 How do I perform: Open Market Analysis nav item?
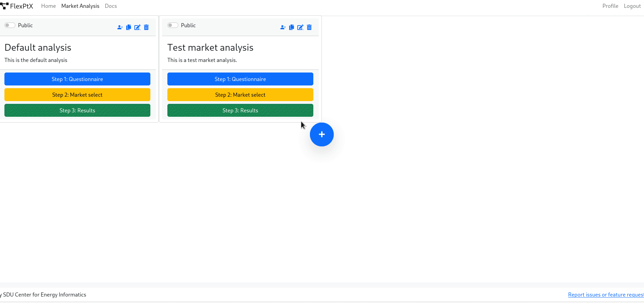[80, 6]
